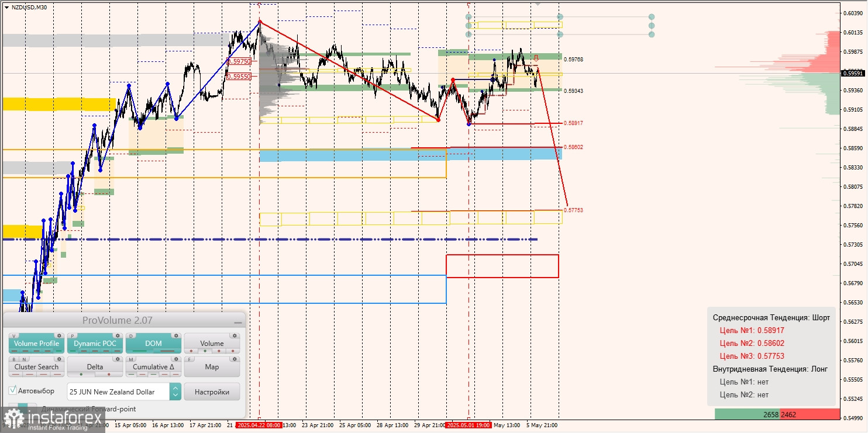Viewport: 868px width, 433px height.
Task: Toggle the Cluster Search indicator
Action: (36, 367)
